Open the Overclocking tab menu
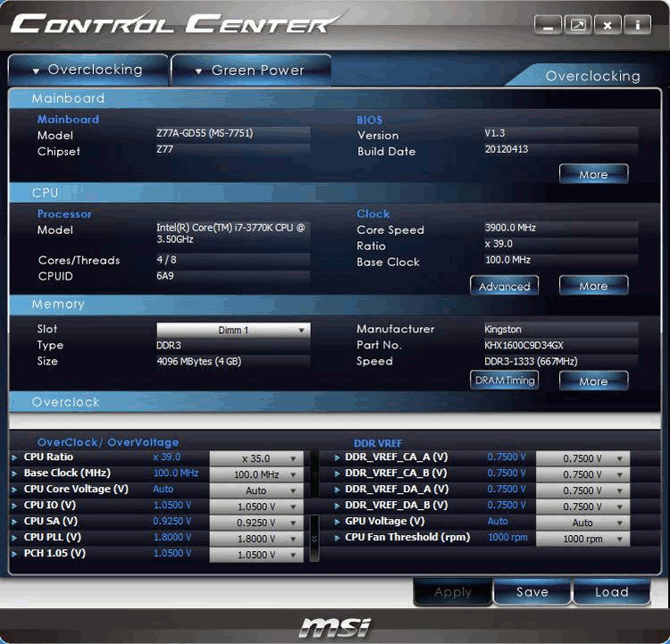 coord(88,70)
